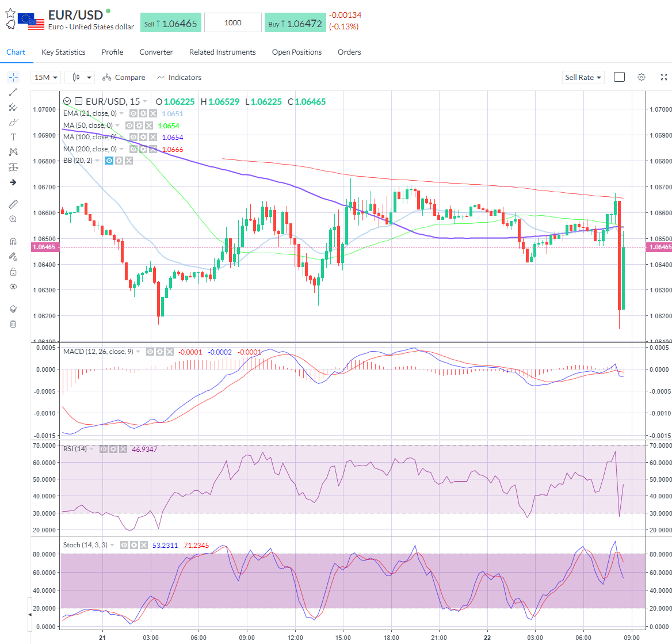This screenshot has width=672, height=644.
Task: Open the Orders tab
Action: (349, 52)
